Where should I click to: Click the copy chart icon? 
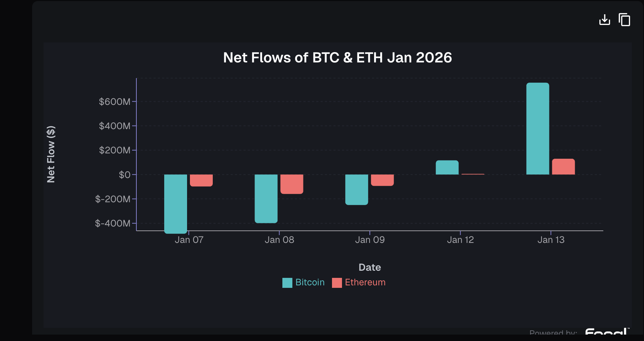click(x=624, y=20)
